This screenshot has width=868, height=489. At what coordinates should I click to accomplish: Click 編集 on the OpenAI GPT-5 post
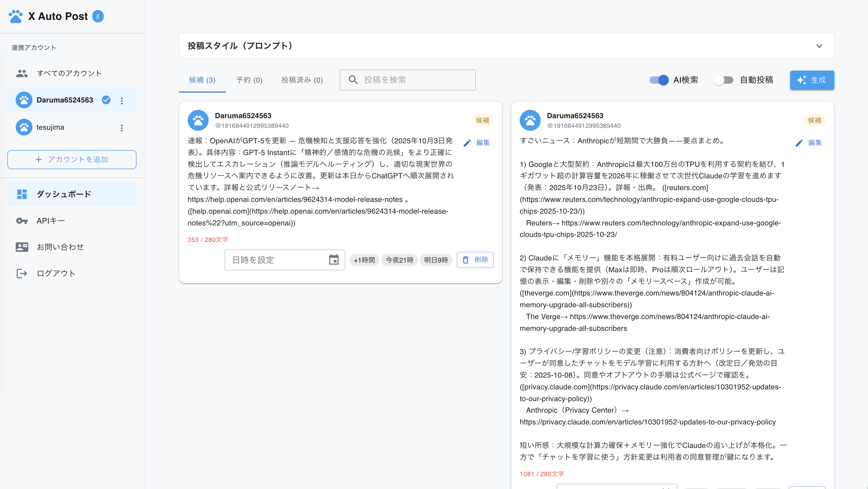coord(477,143)
